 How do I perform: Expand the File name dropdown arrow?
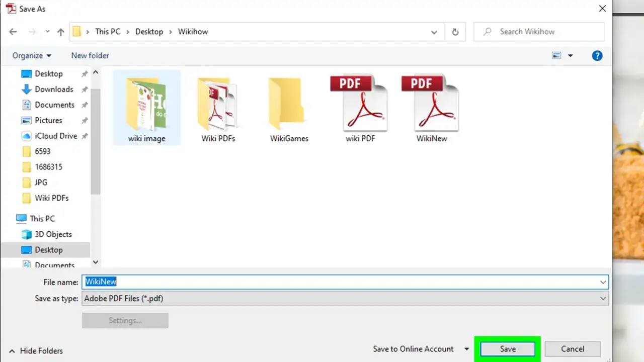pyautogui.click(x=603, y=283)
